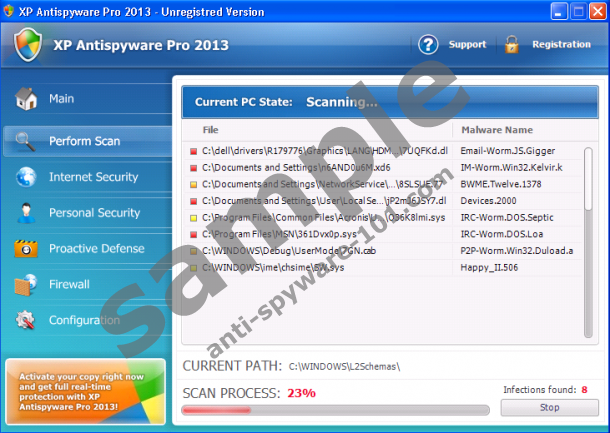Viewport: 610px width, 433px height.
Task: Open the Main section
Action: tap(62, 99)
